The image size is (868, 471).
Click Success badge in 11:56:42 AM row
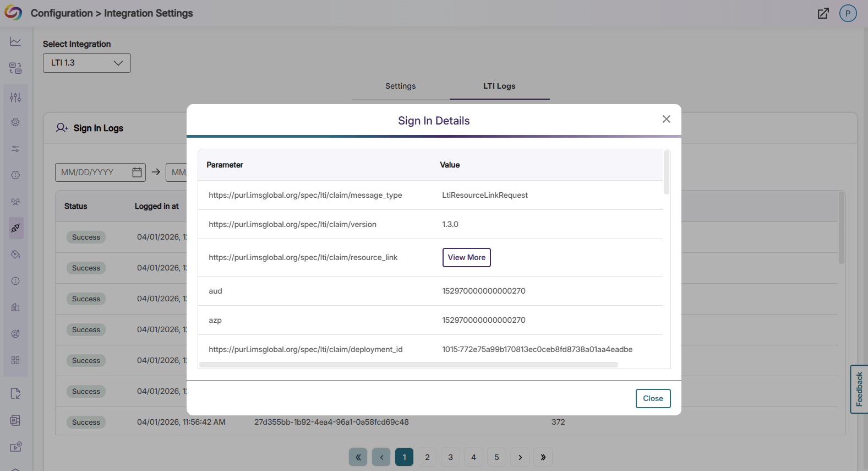[x=86, y=423]
